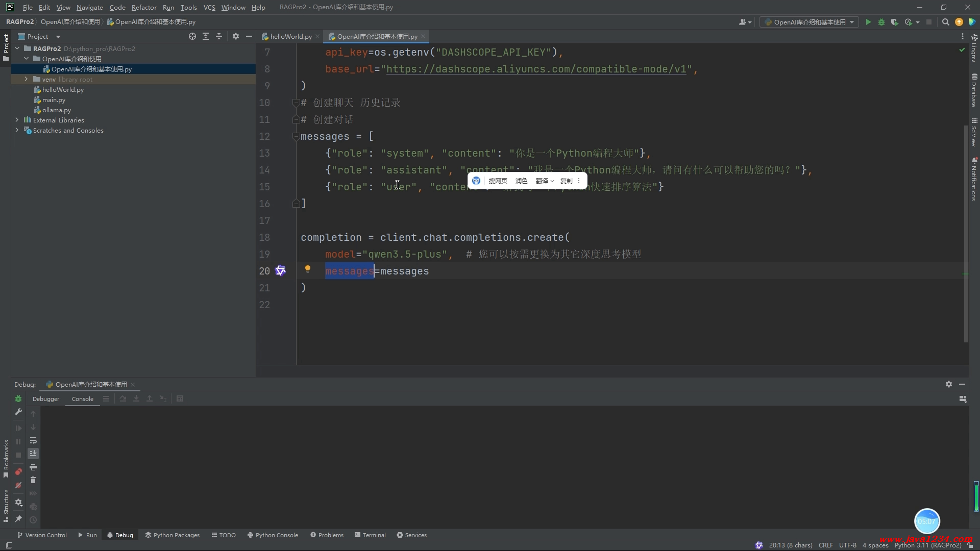Select opened file locate target icon

[192, 36]
